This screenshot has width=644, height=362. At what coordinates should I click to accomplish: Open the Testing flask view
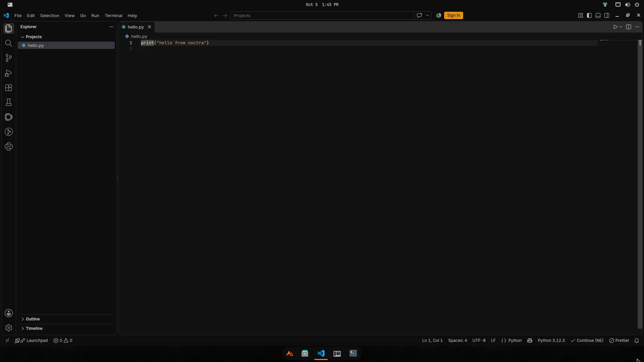click(x=8, y=103)
